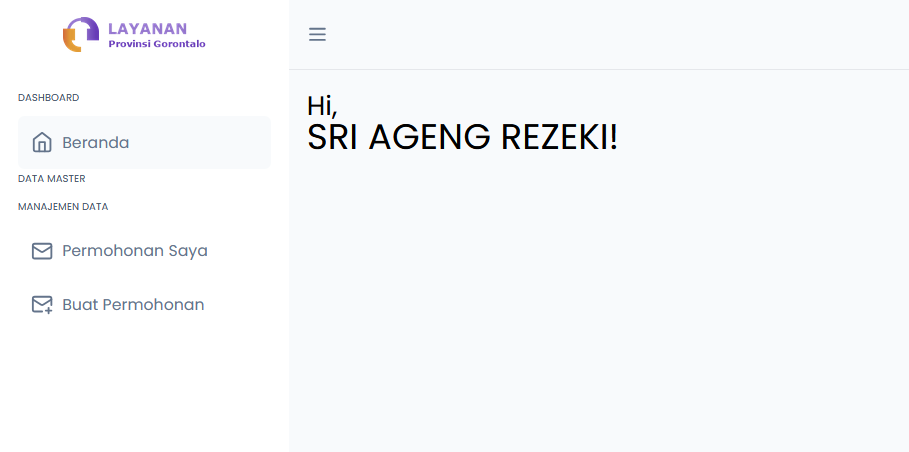Viewport: 909px width, 452px height.
Task: Click the envelope-plus icon beside Buat Permohonan
Action: (x=42, y=305)
